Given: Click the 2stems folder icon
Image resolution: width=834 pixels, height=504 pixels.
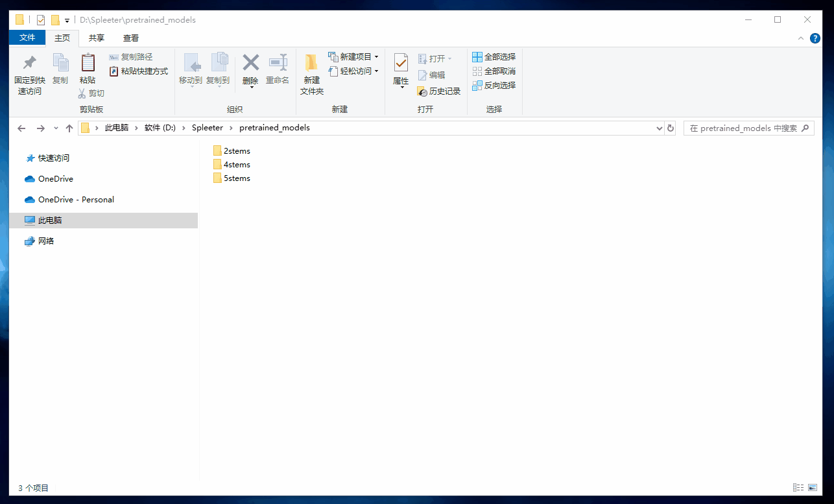Looking at the screenshot, I should [217, 150].
